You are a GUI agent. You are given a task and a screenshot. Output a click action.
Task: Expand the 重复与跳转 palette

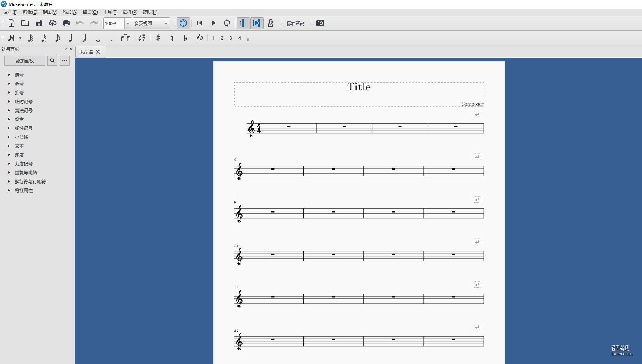pos(9,173)
